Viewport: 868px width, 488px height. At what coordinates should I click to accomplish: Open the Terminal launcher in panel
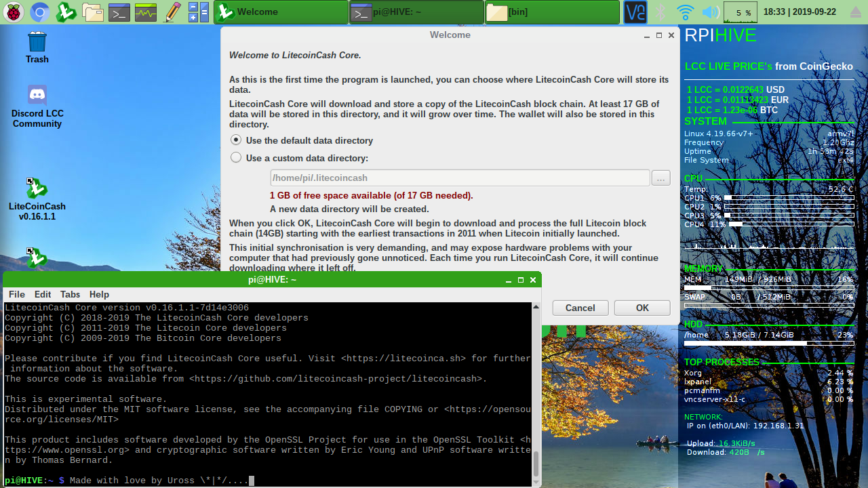[119, 12]
